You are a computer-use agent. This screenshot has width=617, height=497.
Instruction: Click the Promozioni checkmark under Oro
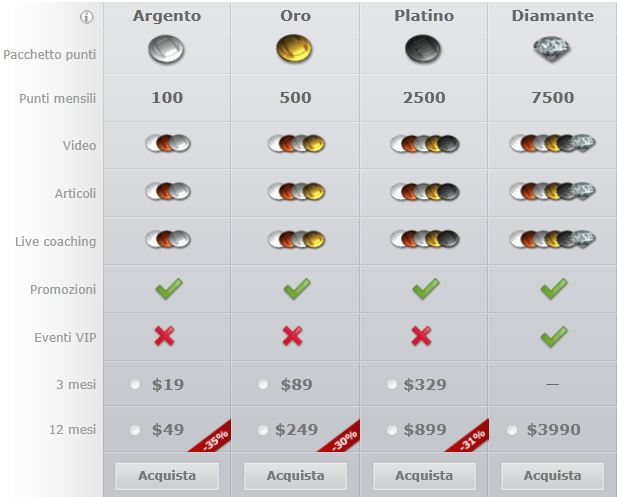297,288
